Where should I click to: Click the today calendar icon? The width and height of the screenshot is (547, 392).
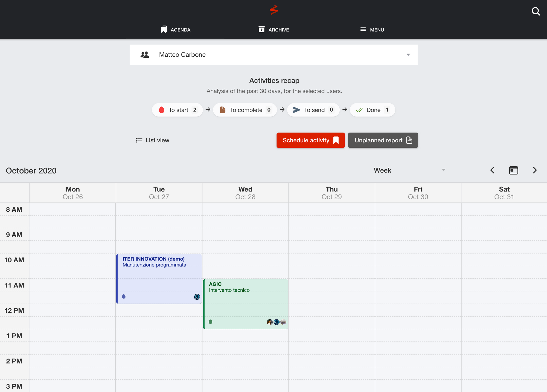tap(513, 170)
